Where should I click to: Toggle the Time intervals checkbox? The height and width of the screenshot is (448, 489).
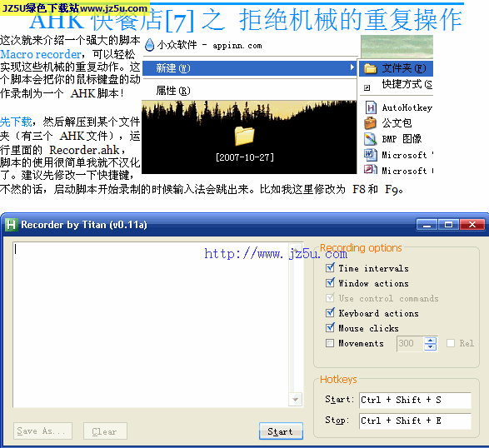[x=330, y=268]
